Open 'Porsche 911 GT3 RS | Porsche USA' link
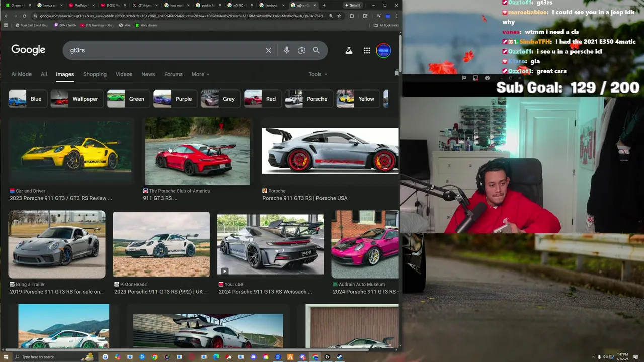 (305, 198)
